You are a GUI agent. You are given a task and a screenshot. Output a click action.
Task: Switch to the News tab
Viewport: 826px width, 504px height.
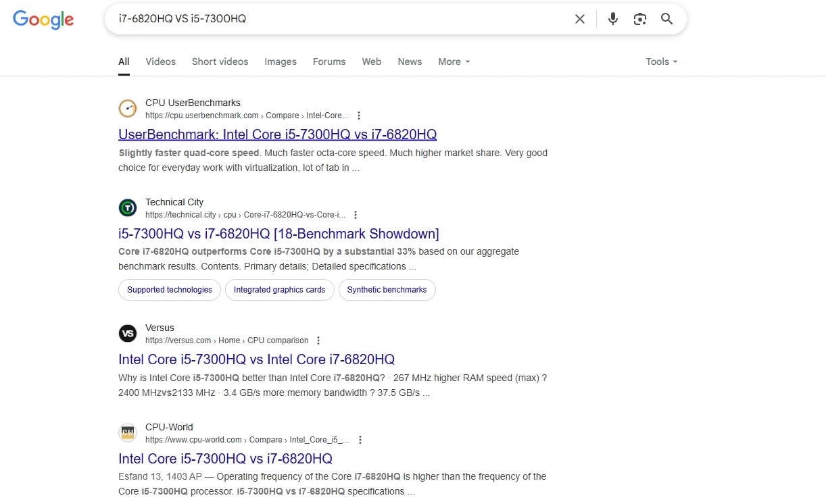[410, 61]
